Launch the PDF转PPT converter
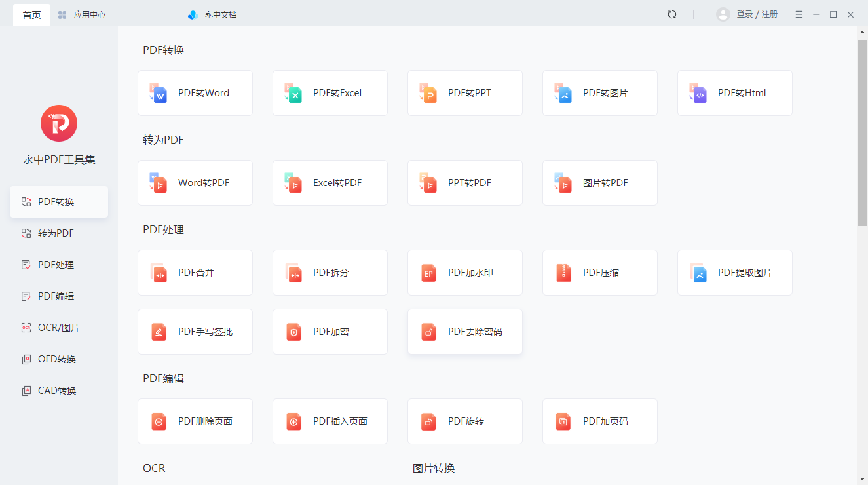868x485 pixels. tap(464, 93)
